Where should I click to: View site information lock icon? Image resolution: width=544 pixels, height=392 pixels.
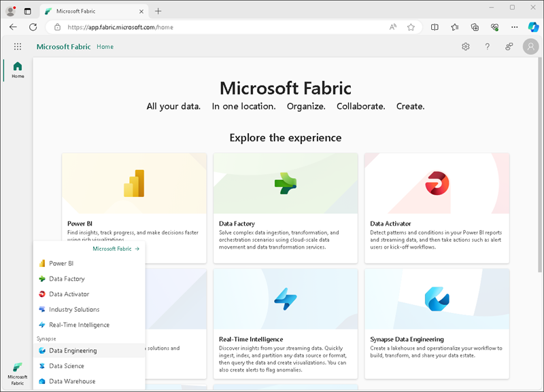click(x=58, y=27)
